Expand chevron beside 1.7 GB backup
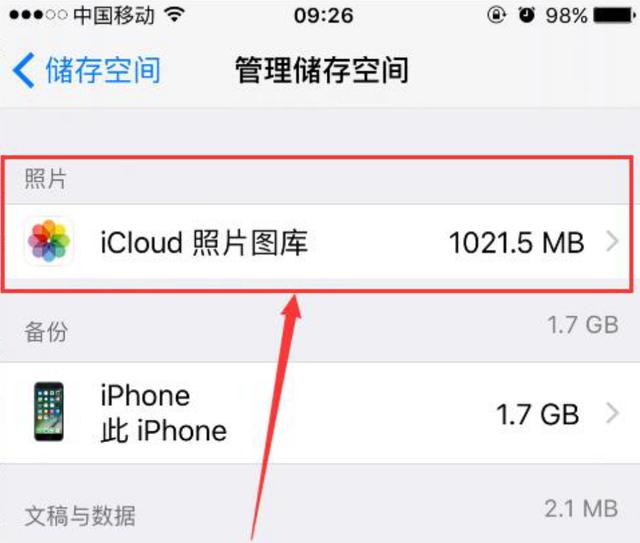The height and width of the screenshot is (543, 640). (x=612, y=413)
